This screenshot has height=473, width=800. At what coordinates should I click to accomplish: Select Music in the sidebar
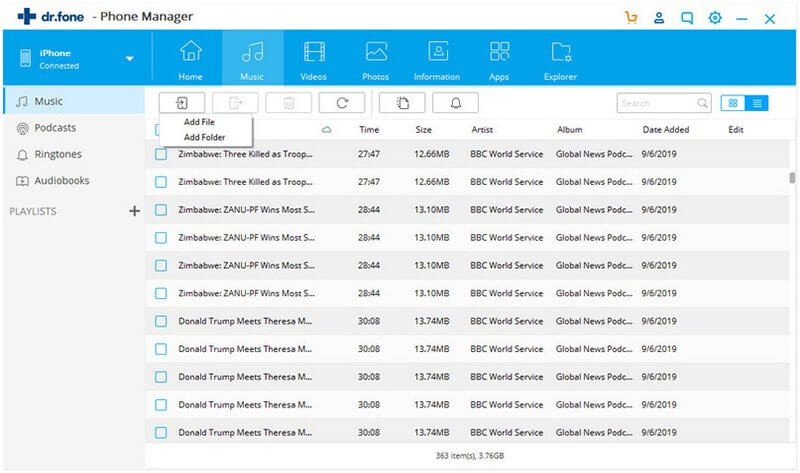74,101
